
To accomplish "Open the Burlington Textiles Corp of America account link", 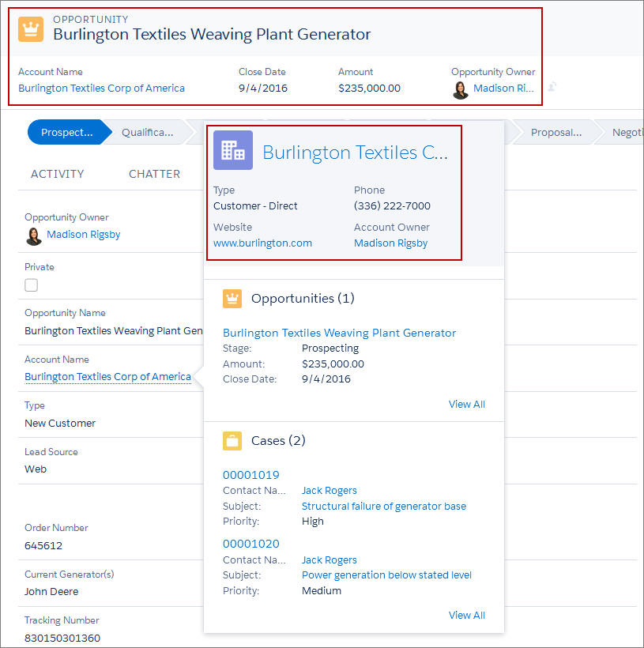I will click(101, 88).
